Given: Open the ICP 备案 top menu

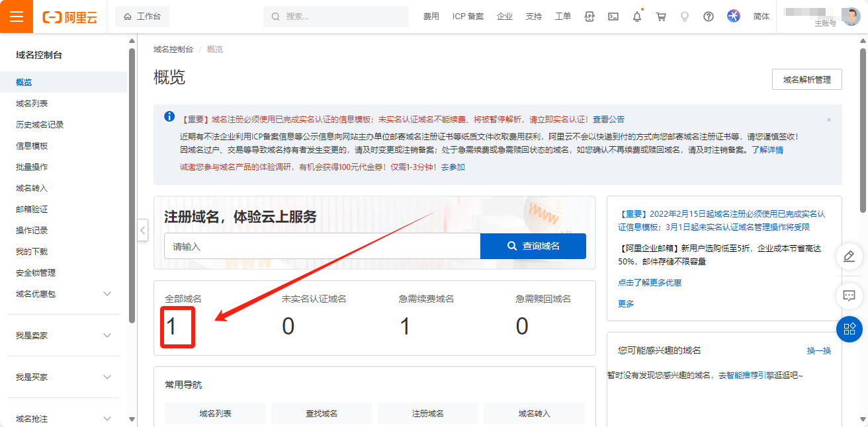Looking at the screenshot, I should 468,17.
